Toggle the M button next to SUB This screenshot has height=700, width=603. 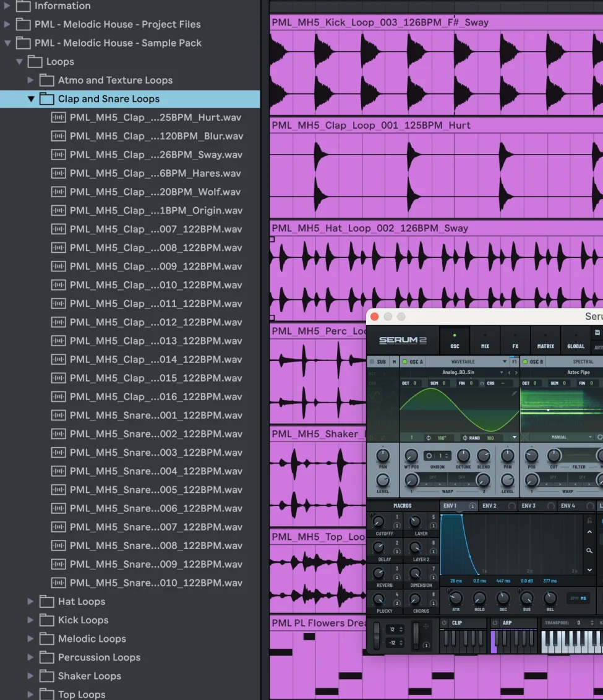pyautogui.click(x=394, y=362)
